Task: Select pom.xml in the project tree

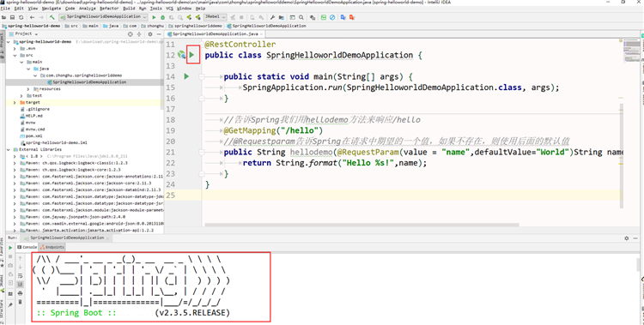Action: pyautogui.click(x=33, y=135)
